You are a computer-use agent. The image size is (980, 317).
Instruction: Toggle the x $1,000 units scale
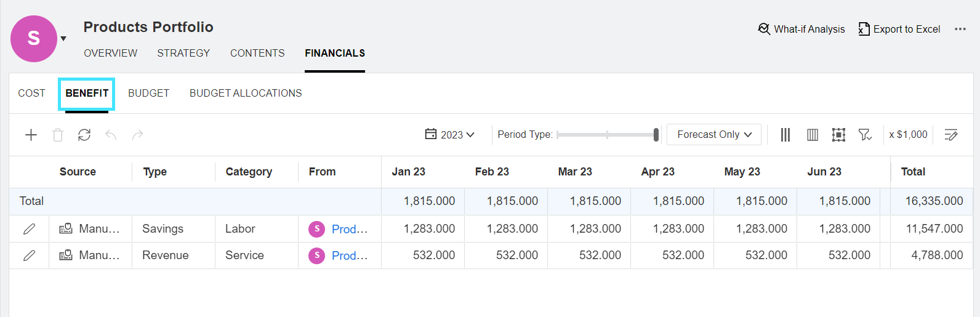click(908, 135)
